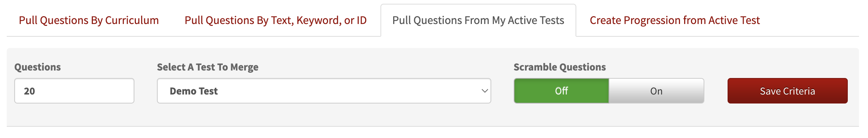Turn Scramble Questions On

[656, 91]
